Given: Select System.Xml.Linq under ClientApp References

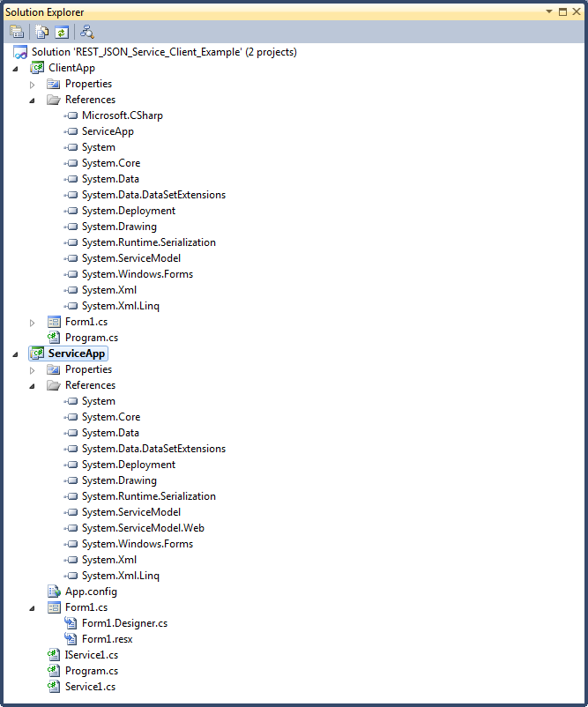Looking at the screenshot, I should coord(121,306).
